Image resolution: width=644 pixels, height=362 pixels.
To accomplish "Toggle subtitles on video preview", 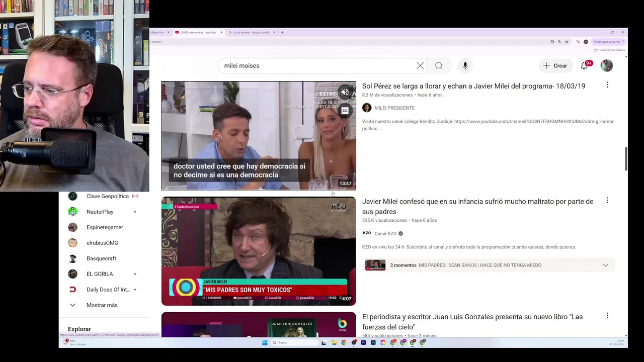I will [x=345, y=111].
